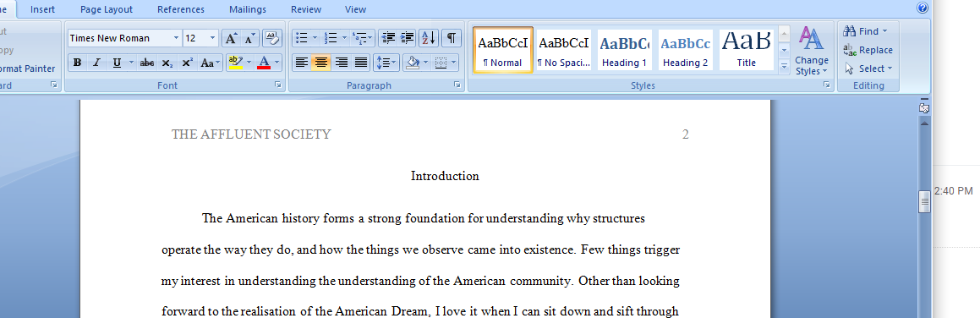Open the References tab
Viewport: 980px width, 318px height.
pyautogui.click(x=181, y=9)
